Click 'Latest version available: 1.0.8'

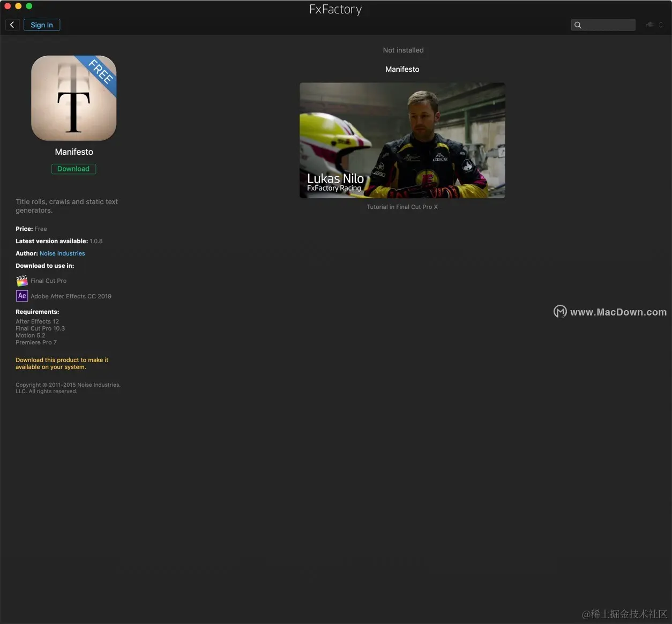(x=59, y=241)
